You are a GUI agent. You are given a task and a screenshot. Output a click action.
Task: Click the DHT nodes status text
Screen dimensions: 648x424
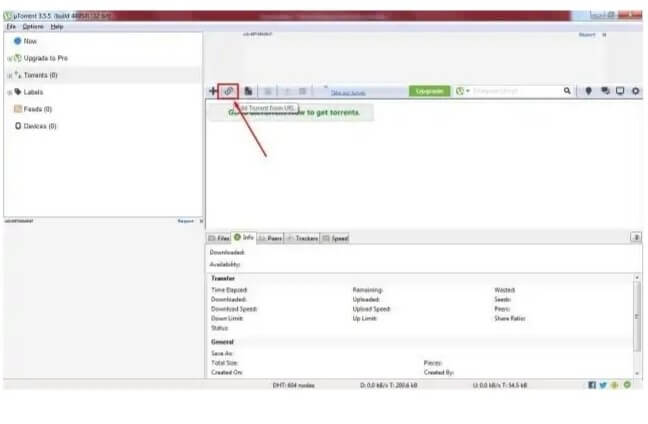tap(293, 385)
